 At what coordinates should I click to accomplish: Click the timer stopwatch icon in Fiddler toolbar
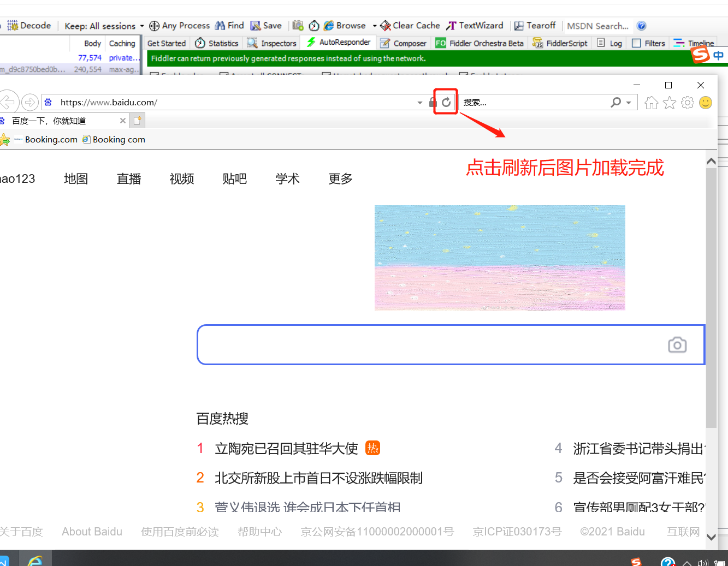(x=314, y=26)
